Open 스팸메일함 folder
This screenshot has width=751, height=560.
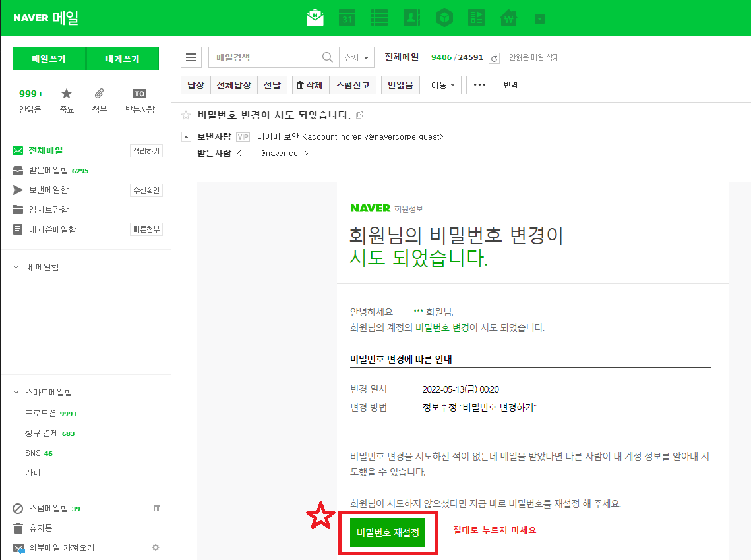pos(48,509)
